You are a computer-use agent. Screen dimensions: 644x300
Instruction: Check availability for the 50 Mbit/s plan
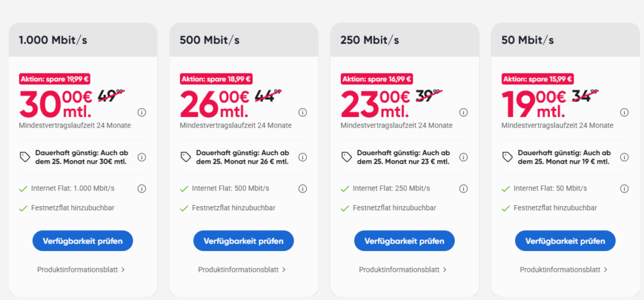(x=565, y=241)
